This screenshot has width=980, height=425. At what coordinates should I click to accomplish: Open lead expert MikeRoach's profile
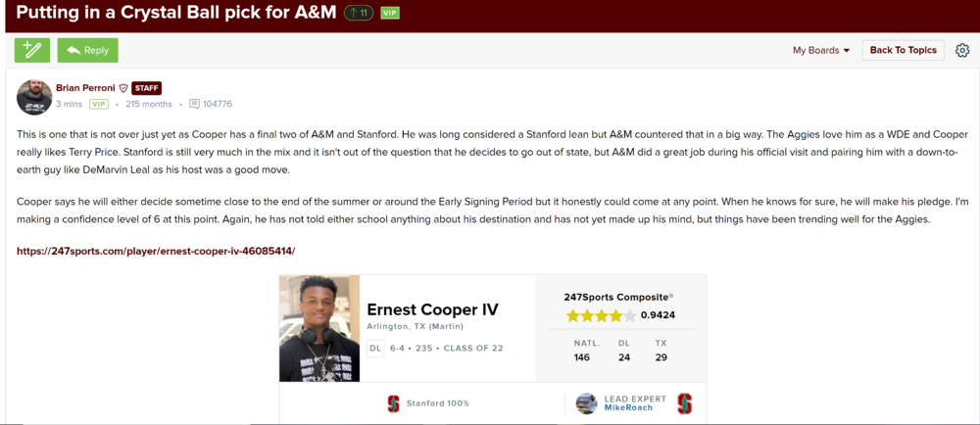tap(627, 407)
